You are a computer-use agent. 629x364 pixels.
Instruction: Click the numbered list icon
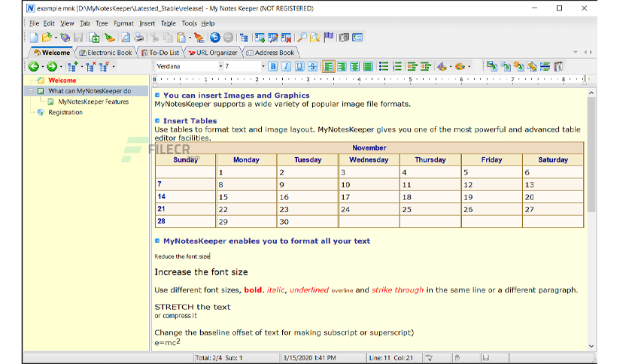pos(397,66)
